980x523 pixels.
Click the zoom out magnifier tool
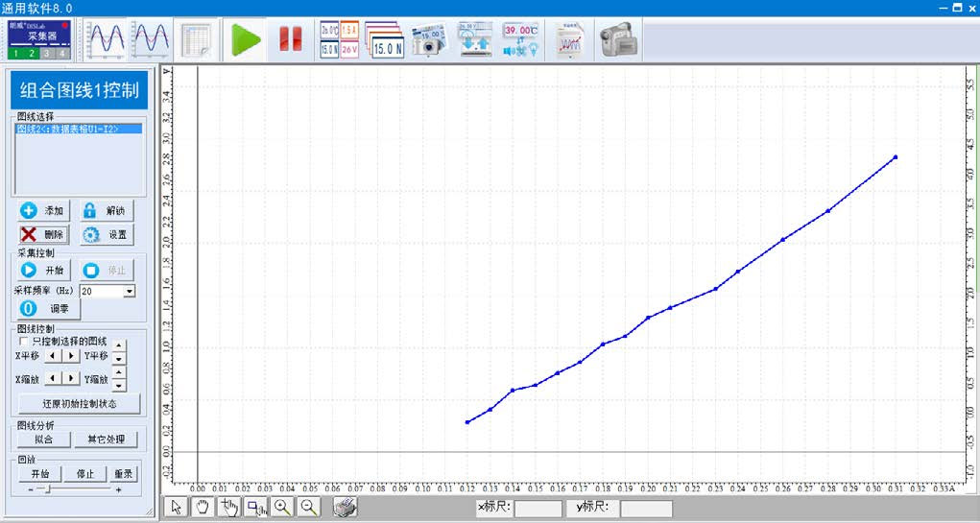pyautogui.click(x=309, y=509)
